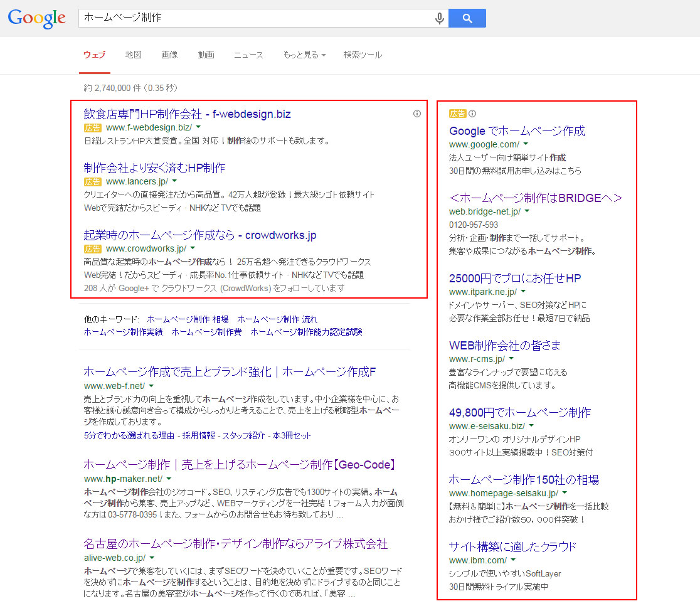Open 起業時のホームページ作成なら crowdworks.jp ad
The width and height of the screenshot is (700, 606).
(x=200, y=235)
